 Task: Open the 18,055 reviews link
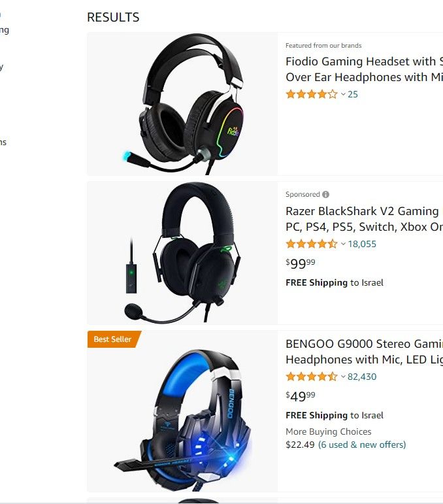[362, 244]
